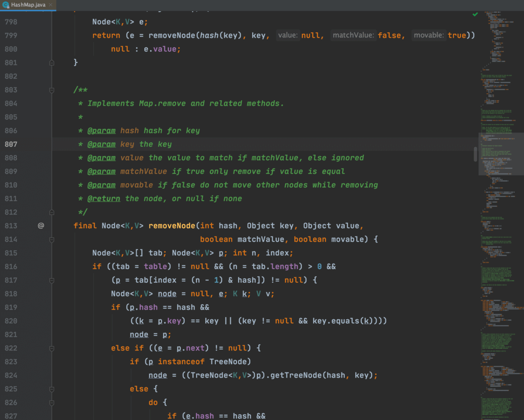The width and height of the screenshot is (524, 420).
Task: Click the underlined node variable at line 821
Action: click(139, 334)
